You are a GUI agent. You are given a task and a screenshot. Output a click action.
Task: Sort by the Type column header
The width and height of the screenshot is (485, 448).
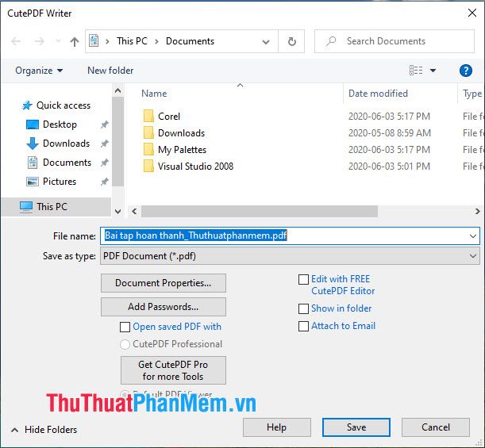coord(472,94)
